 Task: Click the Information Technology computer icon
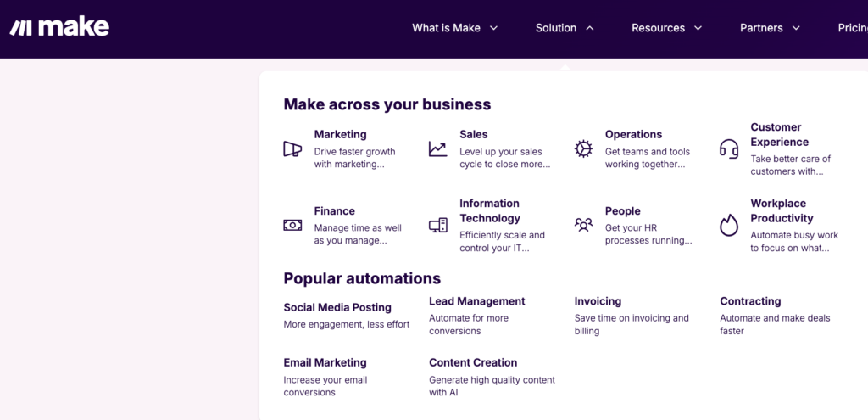point(437,225)
